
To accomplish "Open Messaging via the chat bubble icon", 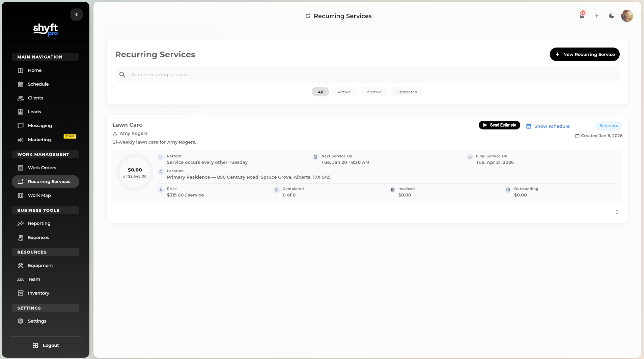I will [21, 126].
